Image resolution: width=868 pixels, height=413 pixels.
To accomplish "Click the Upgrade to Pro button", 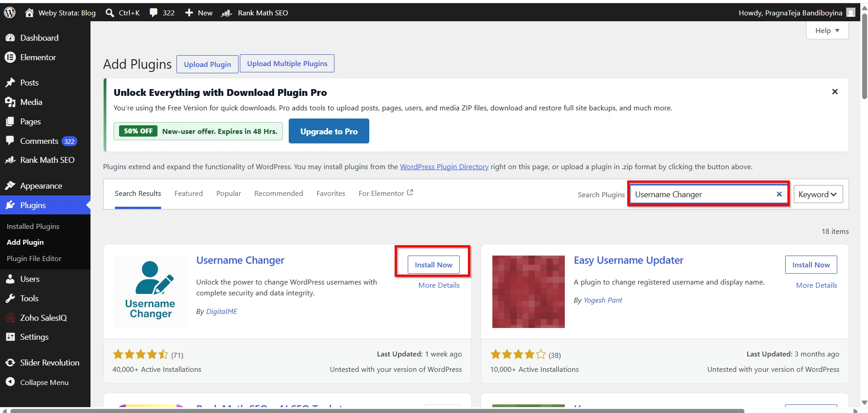I will pyautogui.click(x=329, y=131).
